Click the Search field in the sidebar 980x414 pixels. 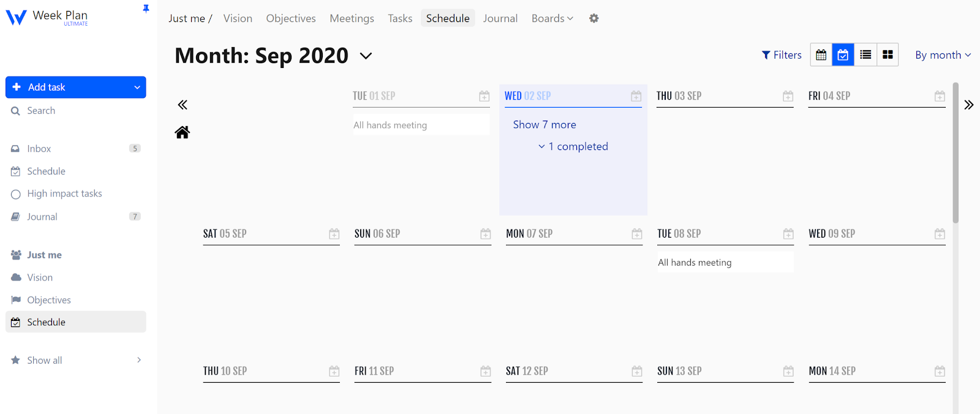click(x=41, y=111)
